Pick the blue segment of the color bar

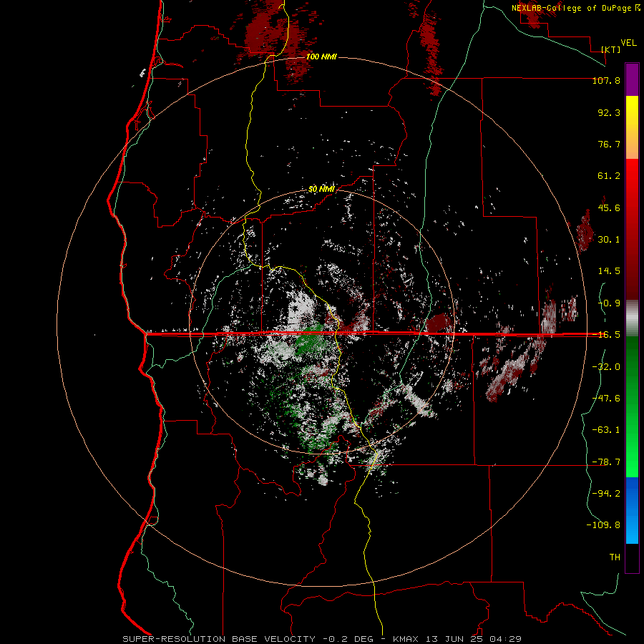tap(632, 510)
